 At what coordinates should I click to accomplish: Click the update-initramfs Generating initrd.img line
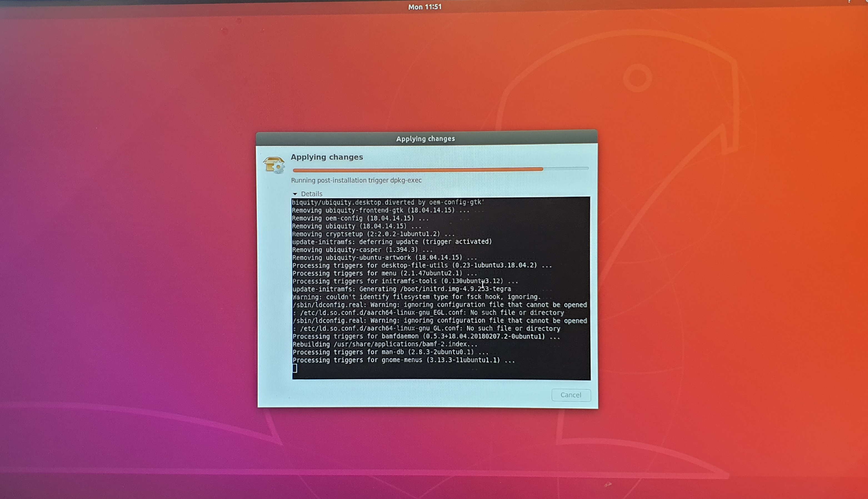(401, 289)
